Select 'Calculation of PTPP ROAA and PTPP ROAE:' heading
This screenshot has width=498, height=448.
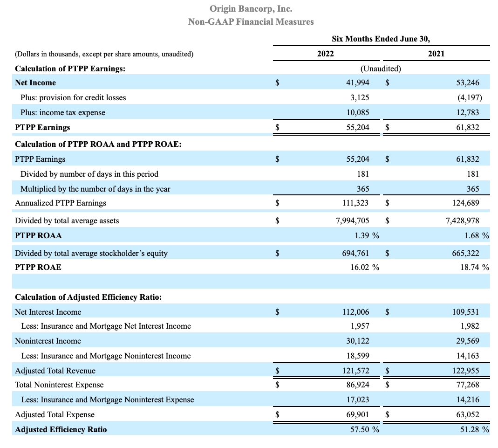pos(98,144)
